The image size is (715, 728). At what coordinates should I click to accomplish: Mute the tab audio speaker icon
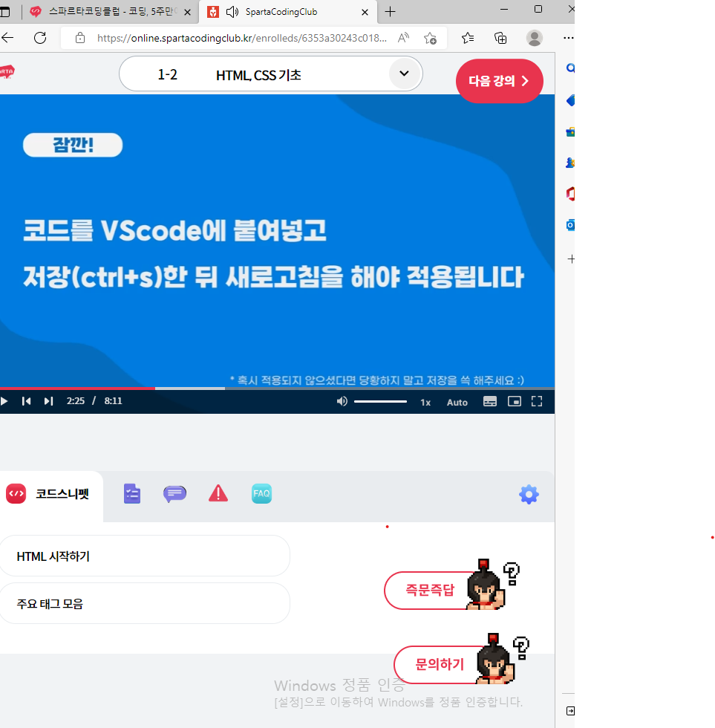pyautogui.click(x=232, y=12)
